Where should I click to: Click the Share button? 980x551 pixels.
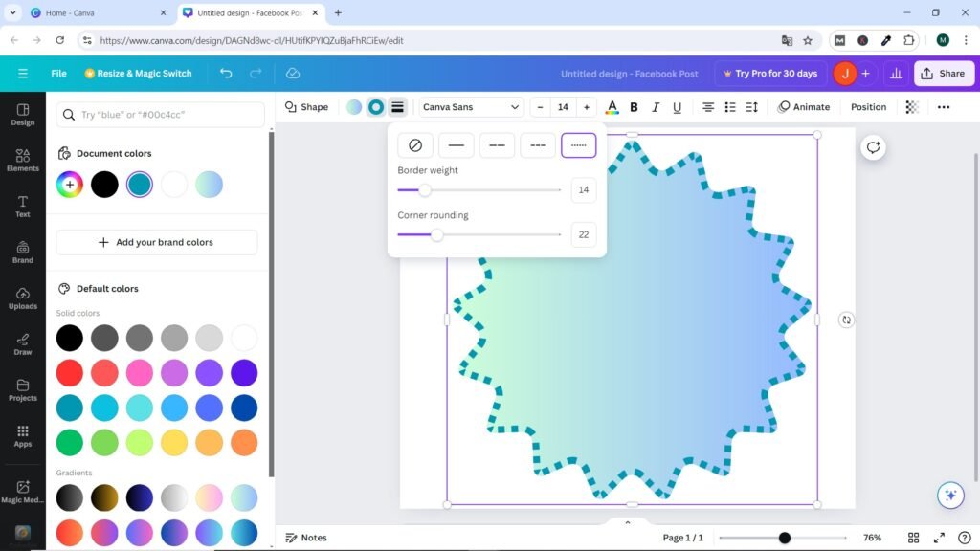942,74
